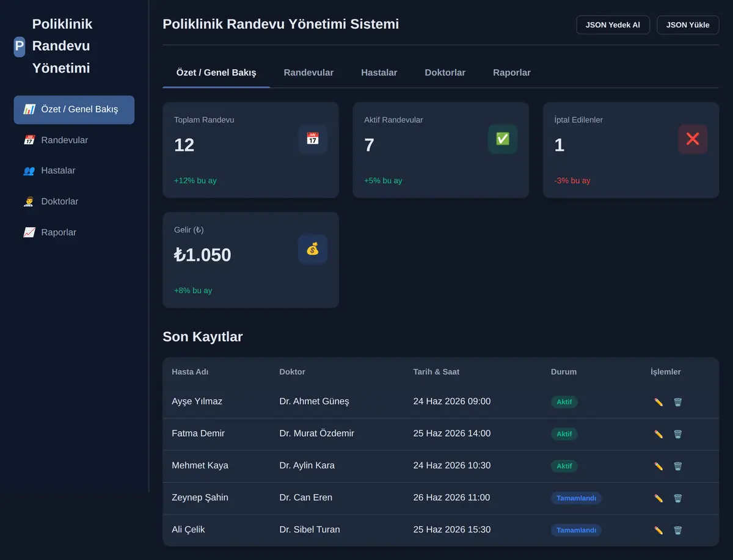Click the ₺1.050 revenue value

202,255
